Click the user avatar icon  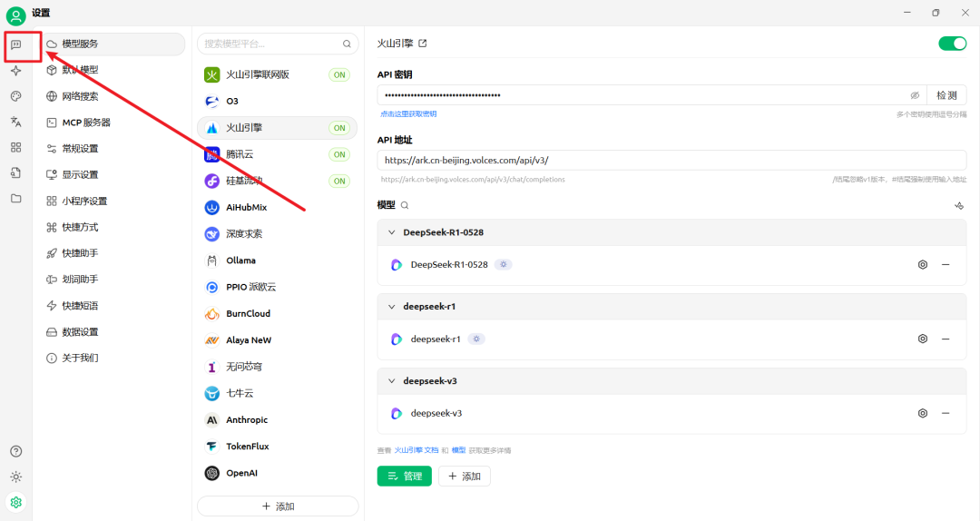[x=16, y=15]
